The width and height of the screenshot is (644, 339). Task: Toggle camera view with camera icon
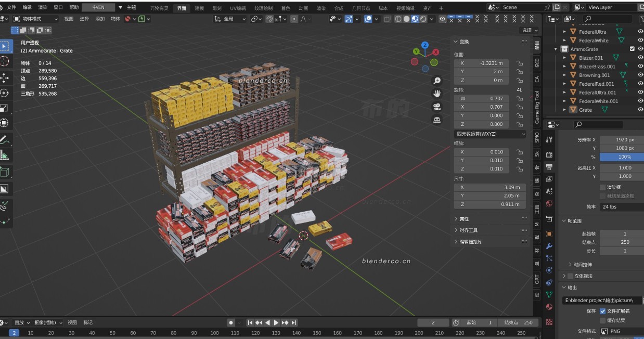437,107
